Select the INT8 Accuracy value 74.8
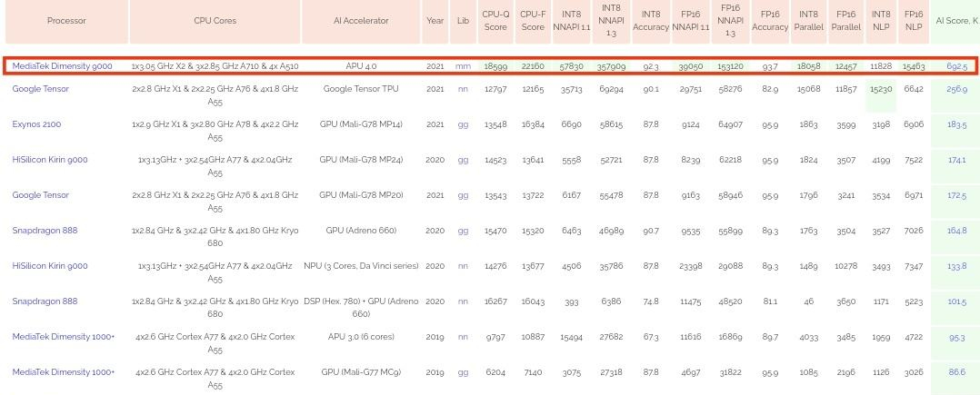The width and height of the screenshot is (980, 395). coord(651,301)
